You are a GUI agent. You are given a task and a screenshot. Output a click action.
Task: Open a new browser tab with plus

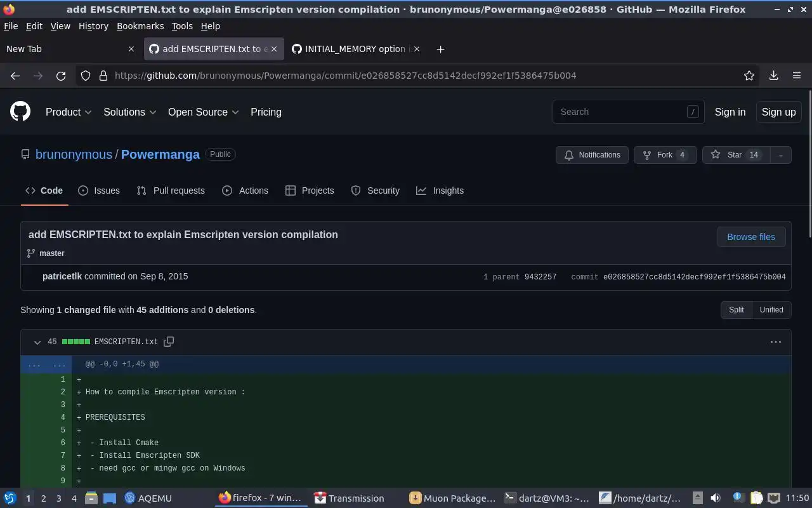point(440,49)
